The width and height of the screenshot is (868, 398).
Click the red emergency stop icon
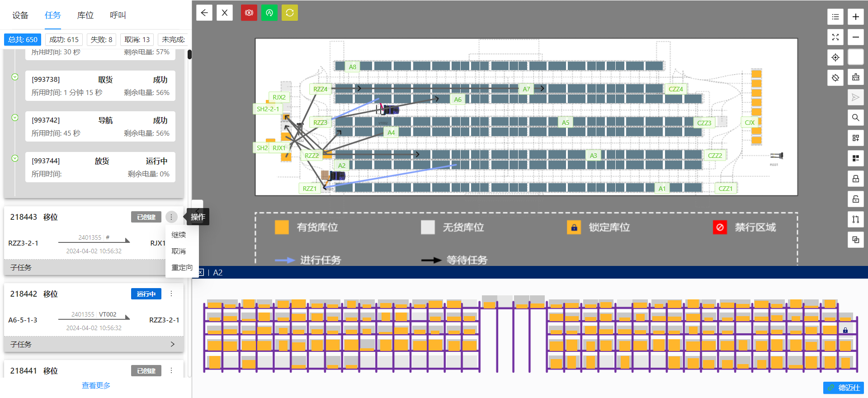tap(249, 13)
